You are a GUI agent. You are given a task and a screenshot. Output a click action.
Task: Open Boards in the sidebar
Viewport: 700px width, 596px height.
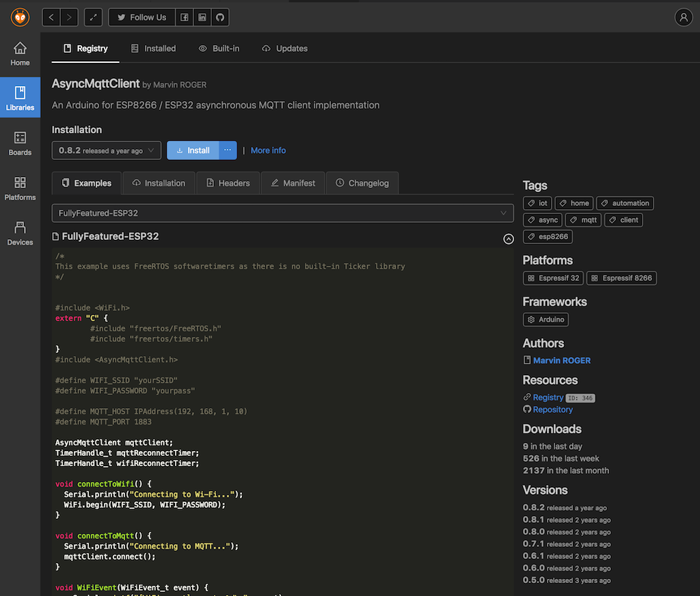(x=20, y=144)
